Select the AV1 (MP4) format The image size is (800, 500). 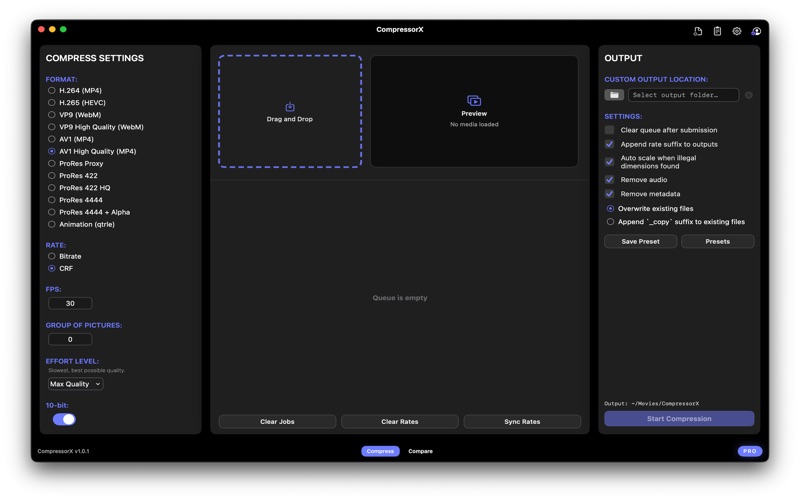(70, 139)
